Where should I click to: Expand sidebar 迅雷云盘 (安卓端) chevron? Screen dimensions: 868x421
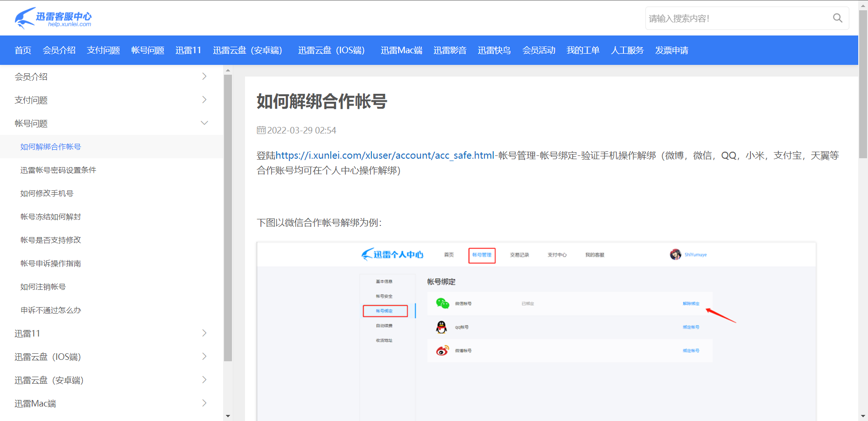pos(204,379)
